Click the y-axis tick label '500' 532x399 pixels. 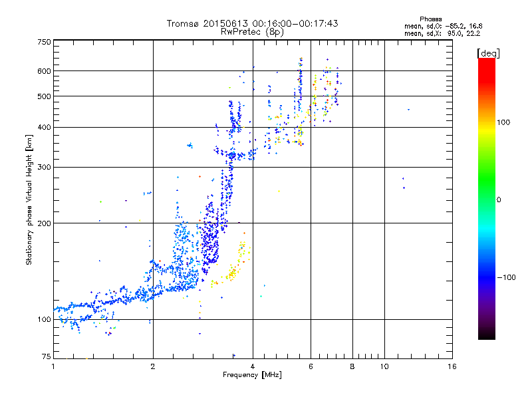pyautogui.click(x=44, y=96)
